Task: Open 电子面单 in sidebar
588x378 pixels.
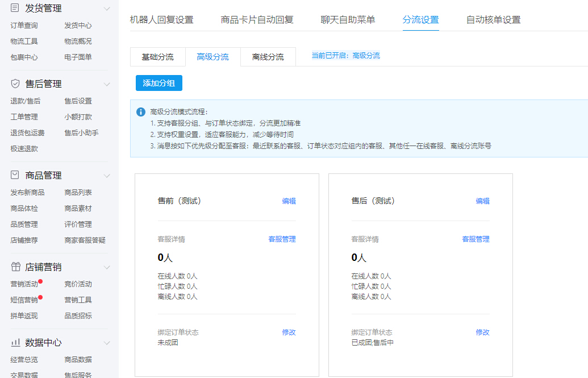Action: 78,57
